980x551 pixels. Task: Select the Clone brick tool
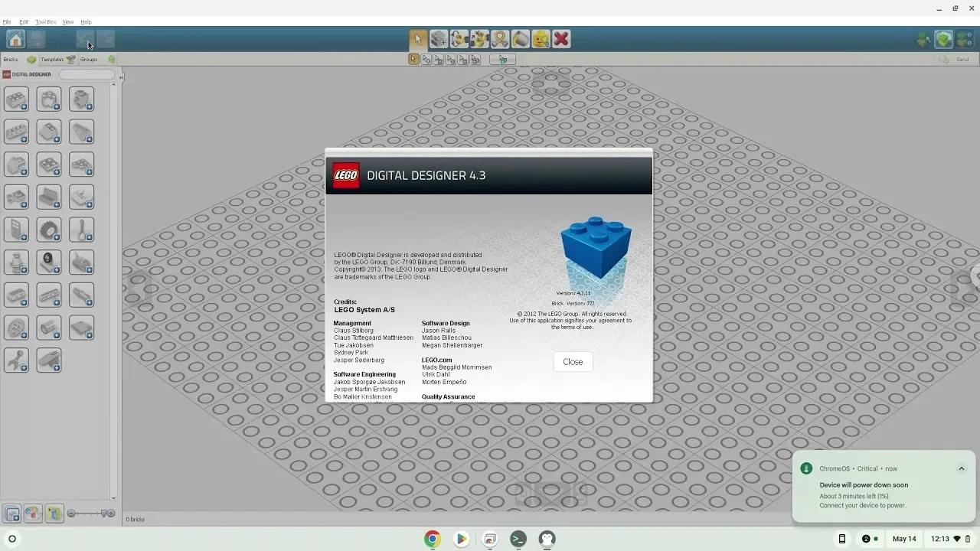[x=439, y=39]
